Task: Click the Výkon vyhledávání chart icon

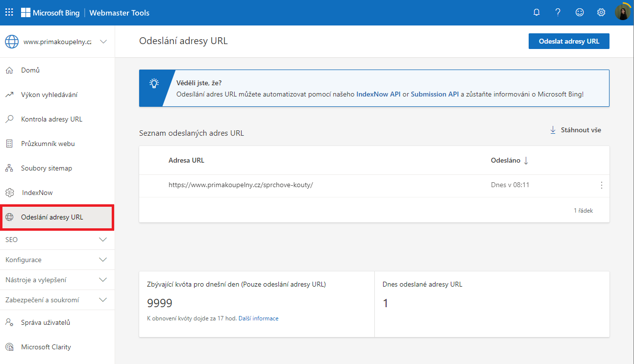Action: tap(9, 95)
